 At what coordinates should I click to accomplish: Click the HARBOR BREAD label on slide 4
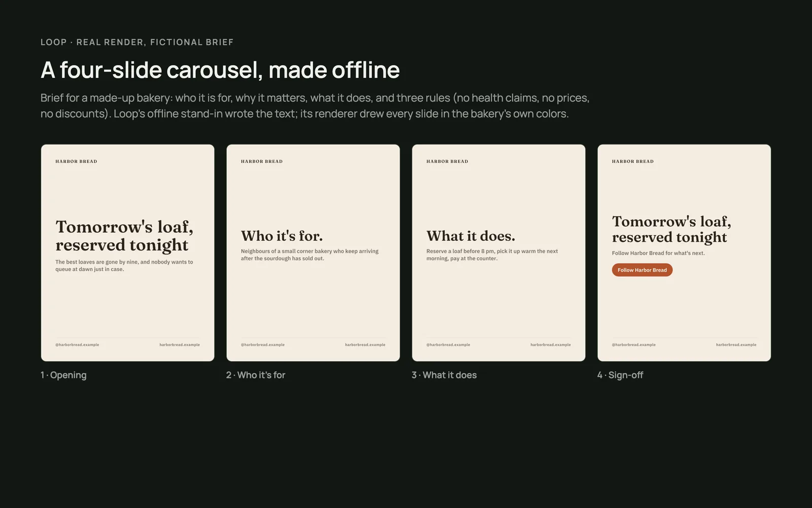point(633,162)
